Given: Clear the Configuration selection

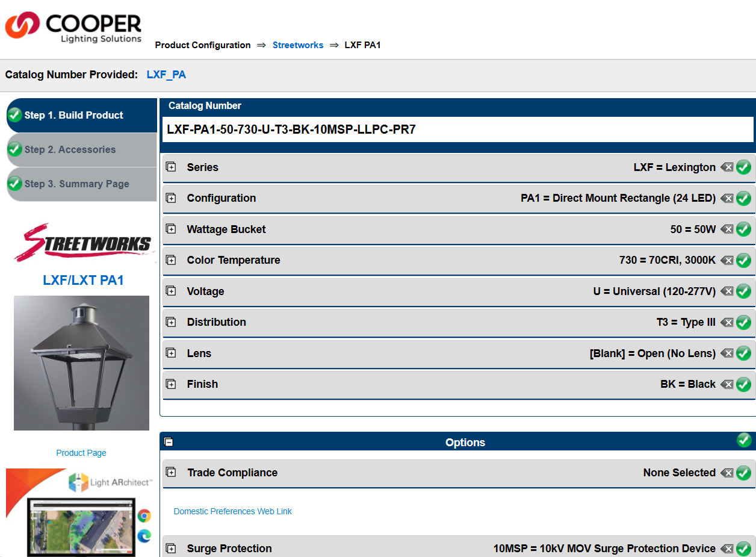Looking at the screenshot, I should pyautogui.click(x=727, y=198).
